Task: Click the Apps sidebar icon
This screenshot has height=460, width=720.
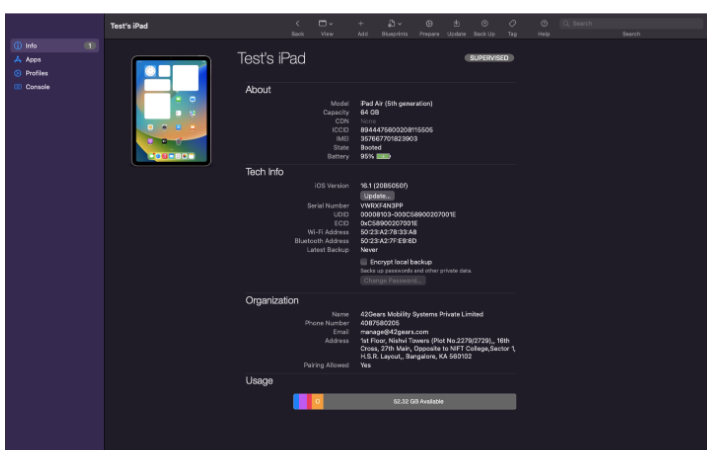Action: point(18,59)
